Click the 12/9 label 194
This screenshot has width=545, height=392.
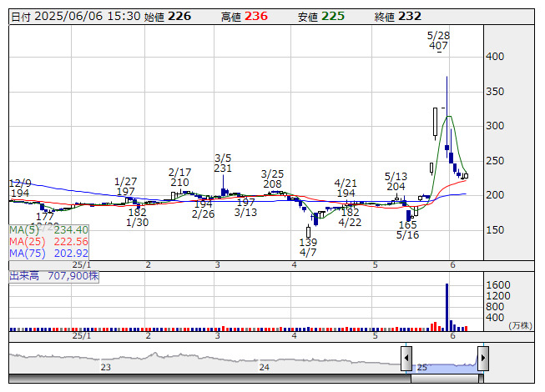[20, 193]
